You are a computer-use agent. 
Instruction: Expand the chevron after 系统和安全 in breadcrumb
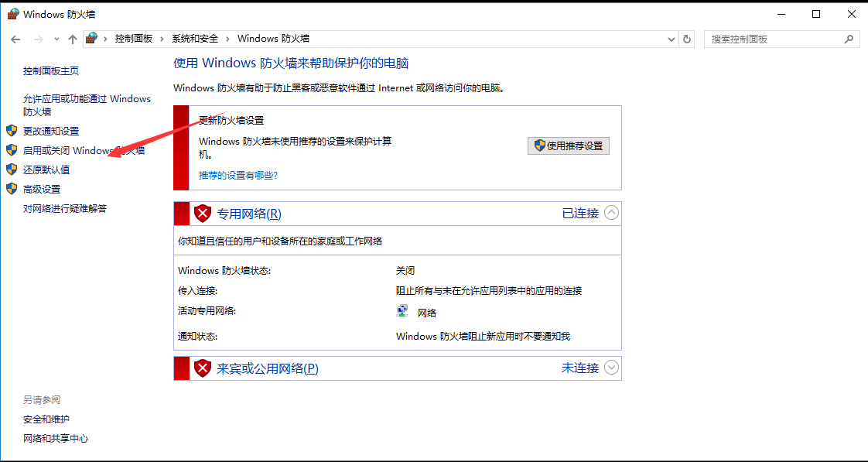click(x=228, y=39)
